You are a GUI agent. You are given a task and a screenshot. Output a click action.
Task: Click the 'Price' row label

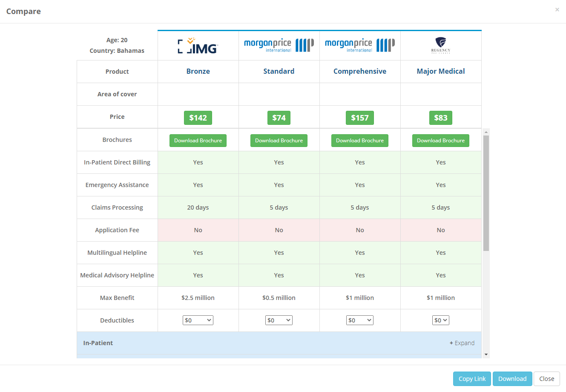click(117, 117)
